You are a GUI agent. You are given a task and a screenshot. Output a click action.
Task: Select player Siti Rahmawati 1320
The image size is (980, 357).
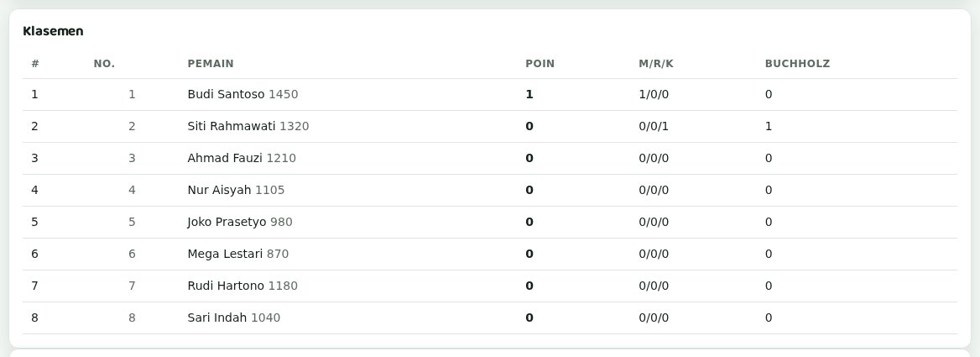coord(248,126)
